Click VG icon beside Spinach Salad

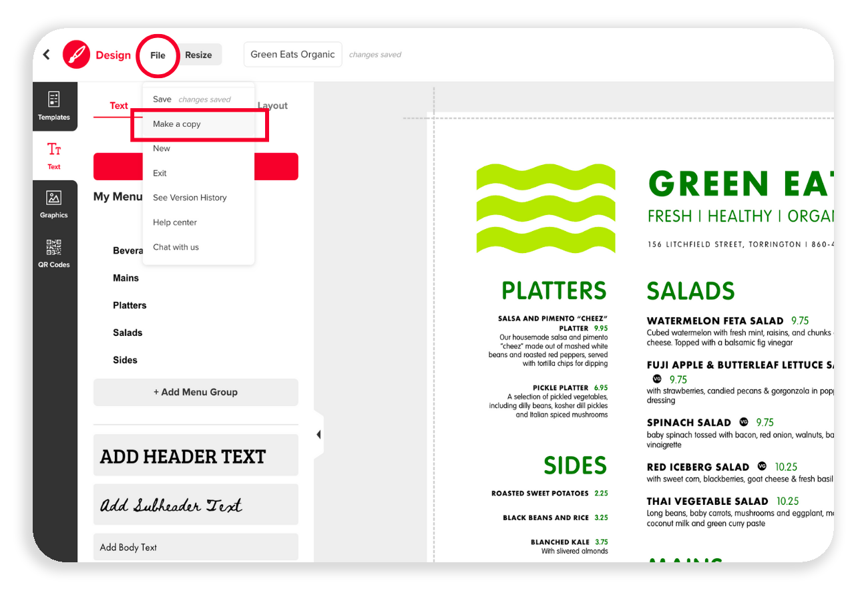click(744, 422)
